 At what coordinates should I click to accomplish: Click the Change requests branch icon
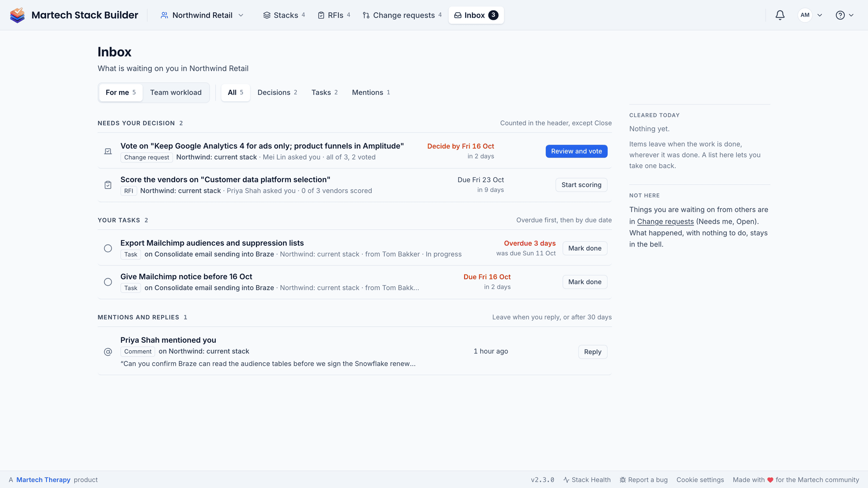point(366,15)
